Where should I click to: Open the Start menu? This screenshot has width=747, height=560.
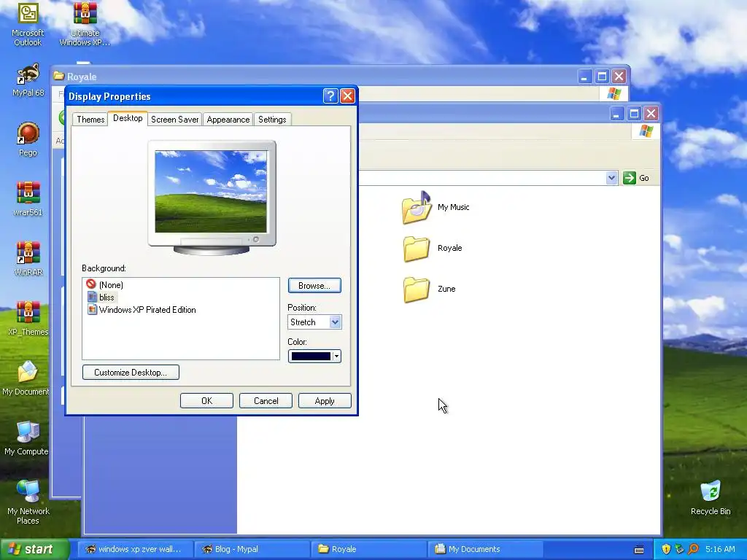pyautogui.click(x=34, y=549)
